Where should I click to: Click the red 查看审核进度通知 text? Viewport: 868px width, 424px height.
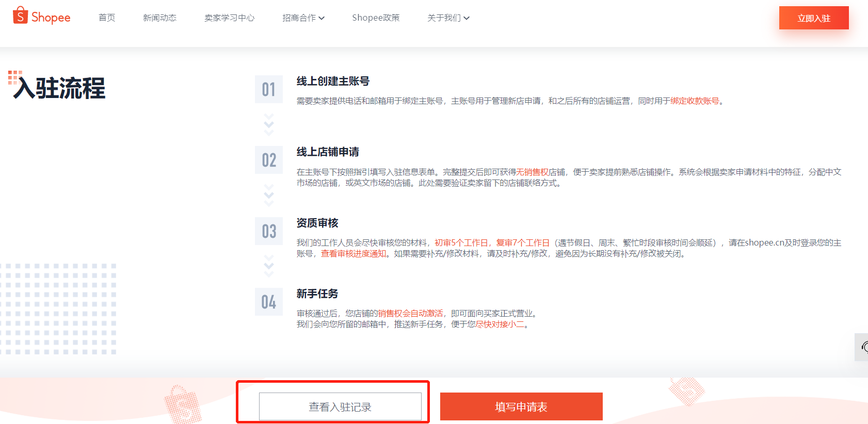tap(353, 254)
